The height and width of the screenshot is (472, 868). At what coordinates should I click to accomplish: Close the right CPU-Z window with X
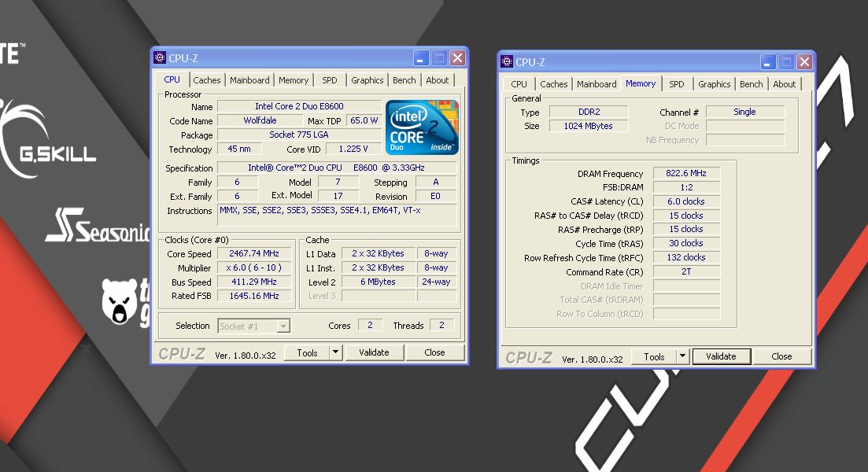(804, 62)
